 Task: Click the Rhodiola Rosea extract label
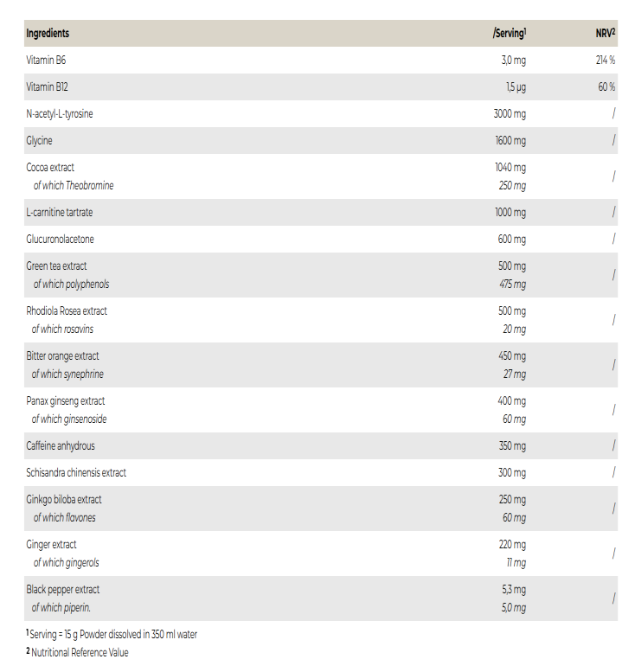click(x=67, y=311)
